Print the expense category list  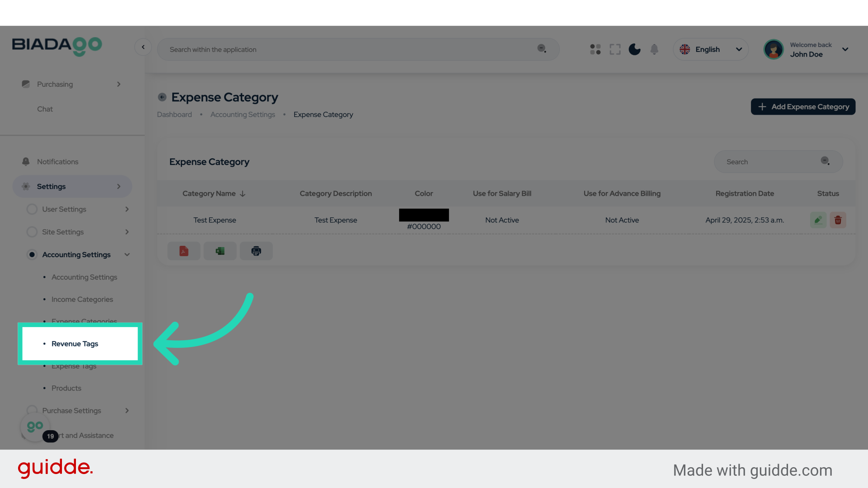(x=256, y=251)
